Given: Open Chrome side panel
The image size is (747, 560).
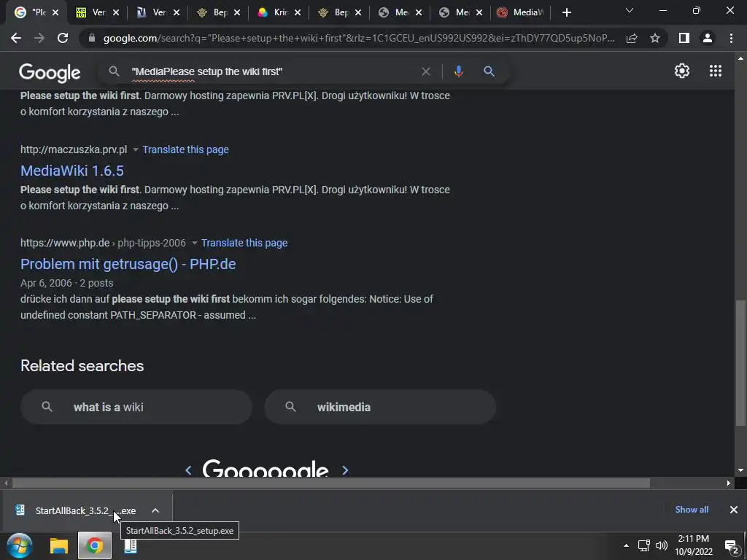Looking at the screenshot, I should 684,38.
